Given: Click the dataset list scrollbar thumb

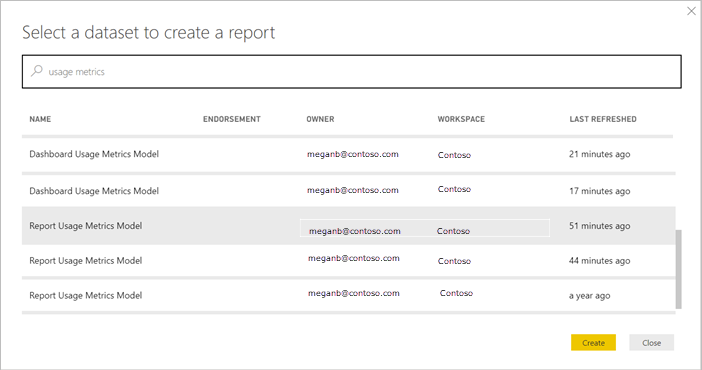Looking at the screenshot, I should click(679, 269).
